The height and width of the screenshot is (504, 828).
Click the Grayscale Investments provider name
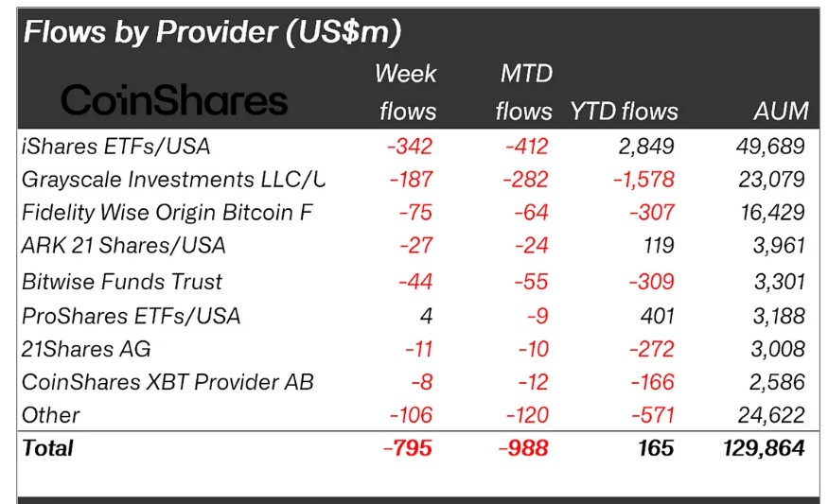173,180
